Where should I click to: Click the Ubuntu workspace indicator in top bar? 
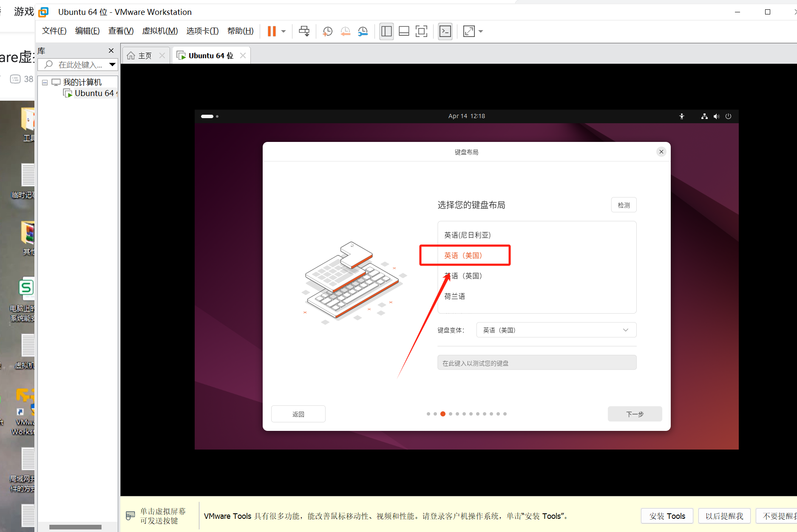click(210, 116)
